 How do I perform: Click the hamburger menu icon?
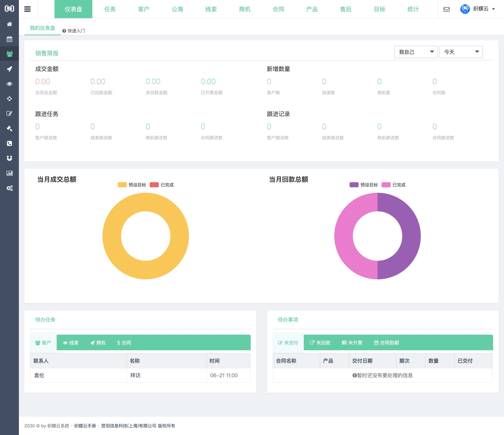tap(27, 9)
